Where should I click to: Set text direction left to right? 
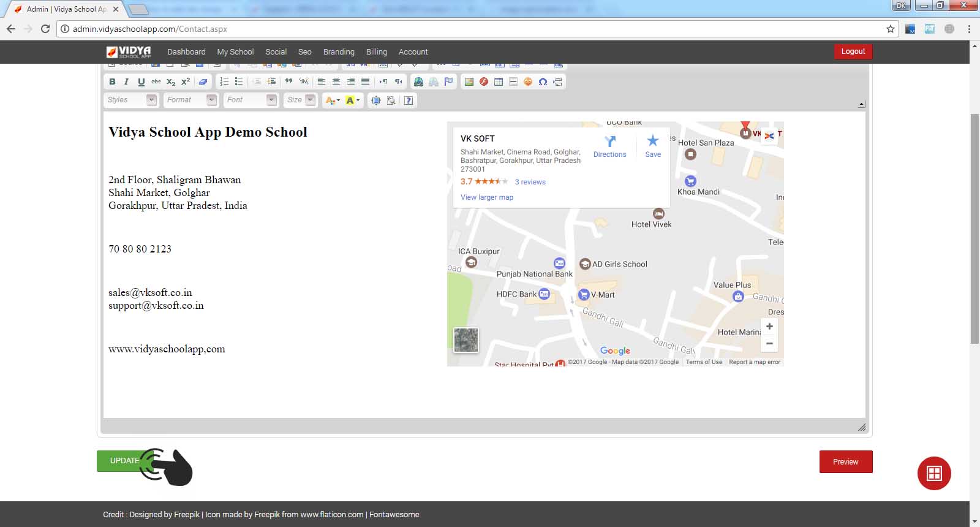(x=383, y=82)
